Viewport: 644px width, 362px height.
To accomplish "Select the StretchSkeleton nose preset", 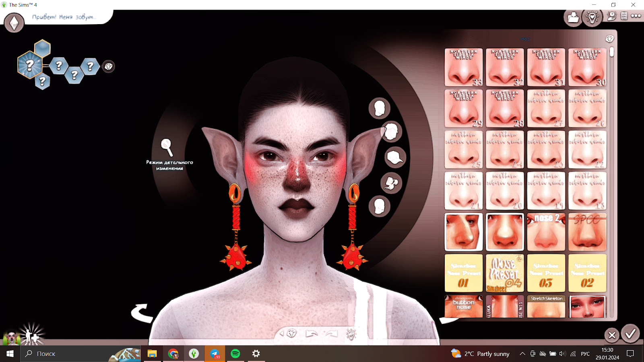I will (546, 306).
